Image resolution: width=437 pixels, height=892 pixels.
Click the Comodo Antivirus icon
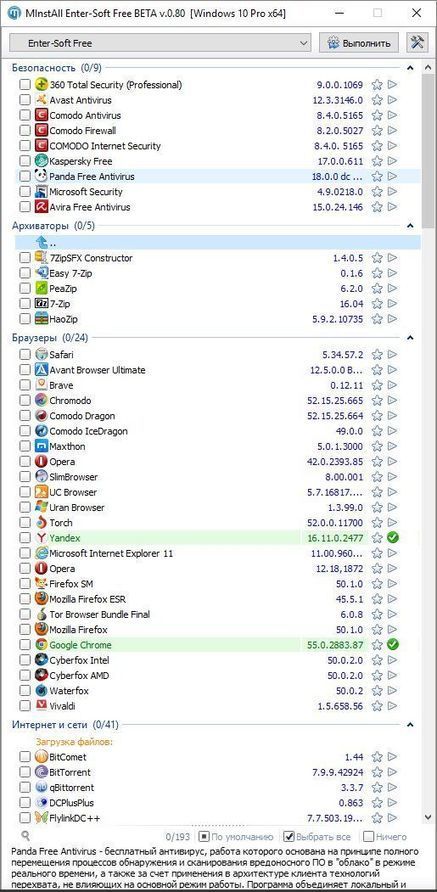41,115
